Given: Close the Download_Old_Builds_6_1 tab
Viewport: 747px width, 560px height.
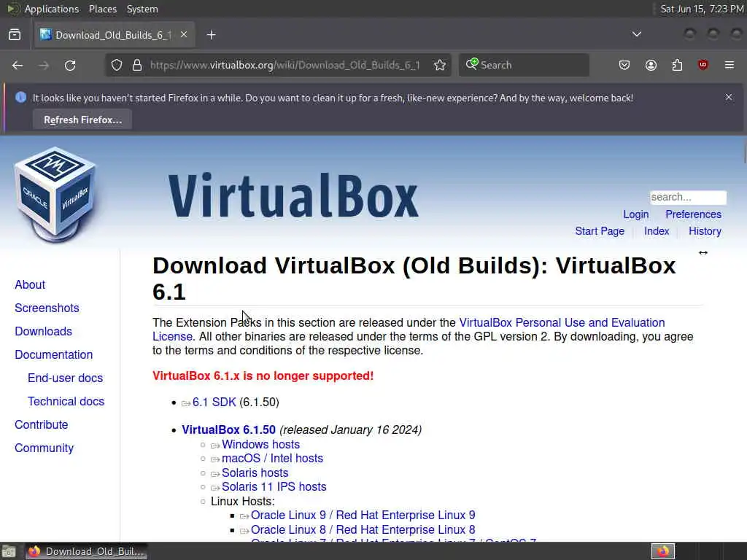Looking at the screenshot, I should tap(184, 35).
